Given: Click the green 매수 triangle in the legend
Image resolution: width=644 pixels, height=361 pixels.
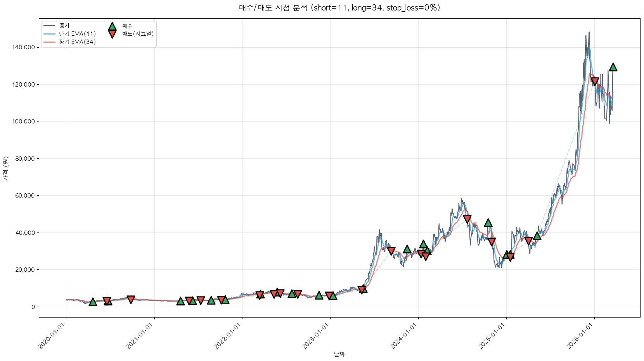Looking at the screenshot, I should pyautogui.click(x=112, y=27).
